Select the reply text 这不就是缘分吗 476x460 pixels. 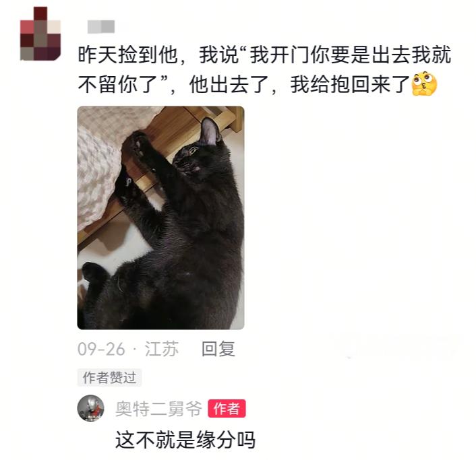pyautogui.click(x=185, y=439)
